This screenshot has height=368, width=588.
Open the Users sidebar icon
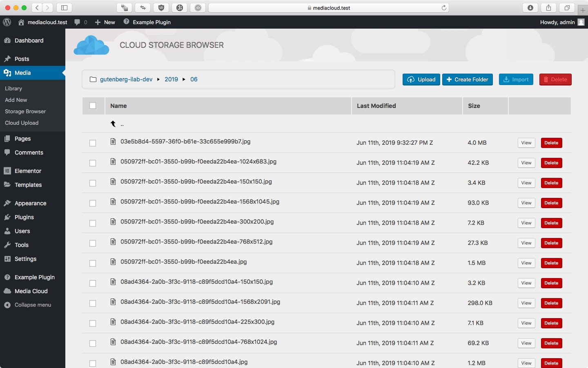pyautogui.click(x=7, y=231)
